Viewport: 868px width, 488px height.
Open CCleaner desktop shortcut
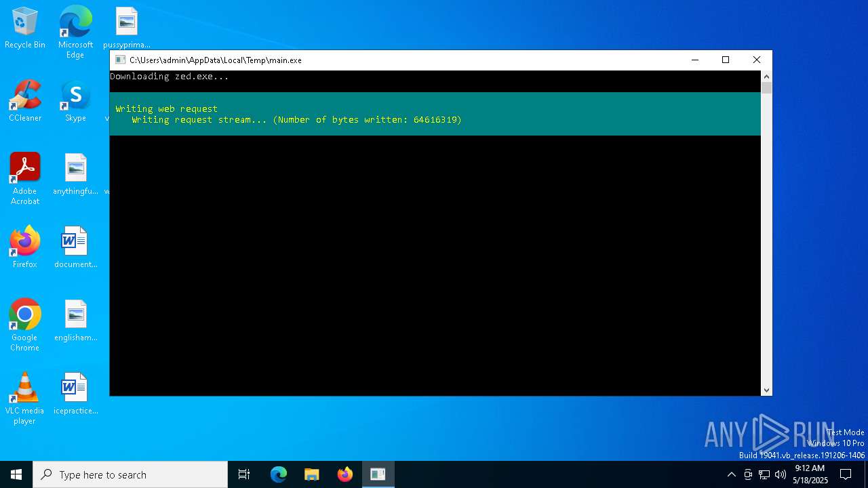click(25, 101)
